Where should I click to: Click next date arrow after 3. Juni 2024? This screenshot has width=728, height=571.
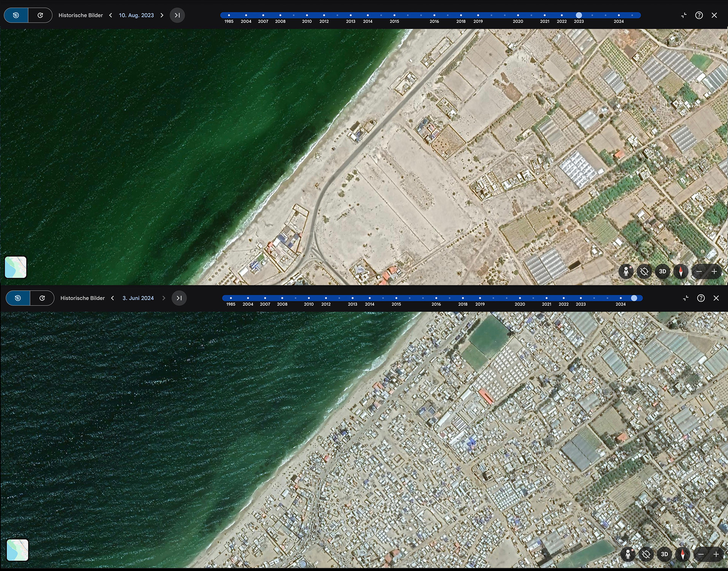164,298
